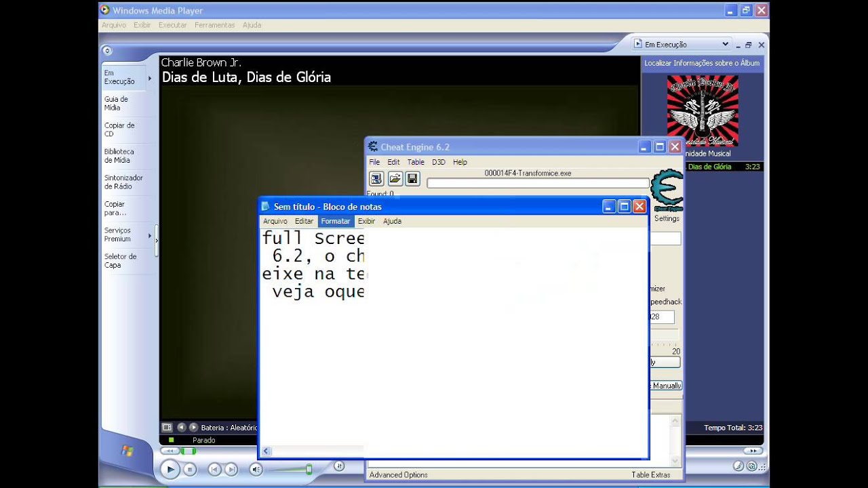
Task: Click the speedhack value input field
Action: coord(662,317)
